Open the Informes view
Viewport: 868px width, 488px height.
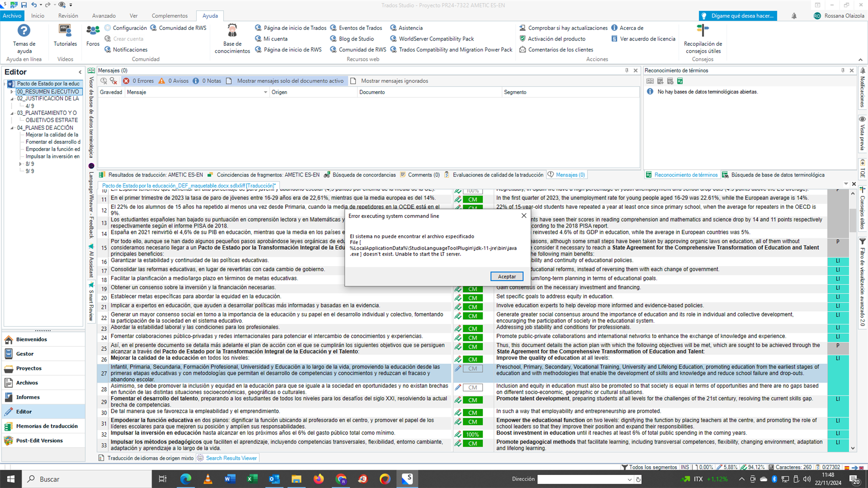pyautogui.click(x=43, y=397)
